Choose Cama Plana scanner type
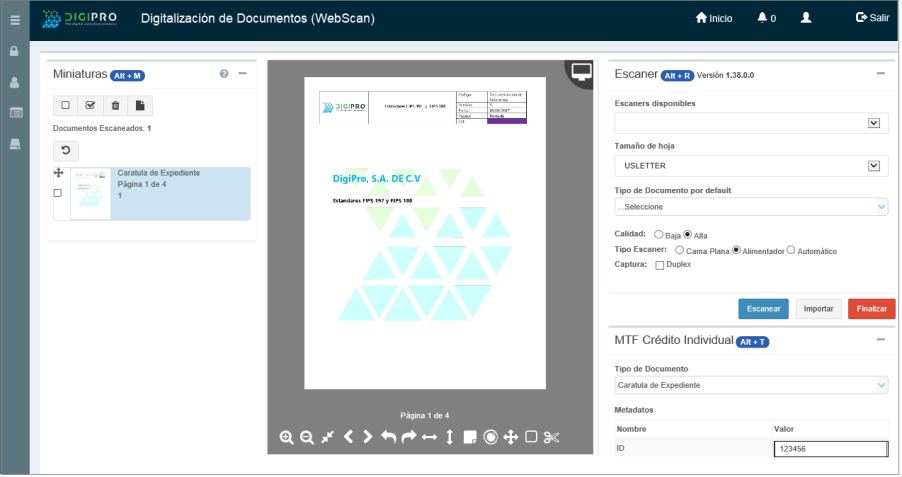902x477 pixels. click(x=680, y=250)
